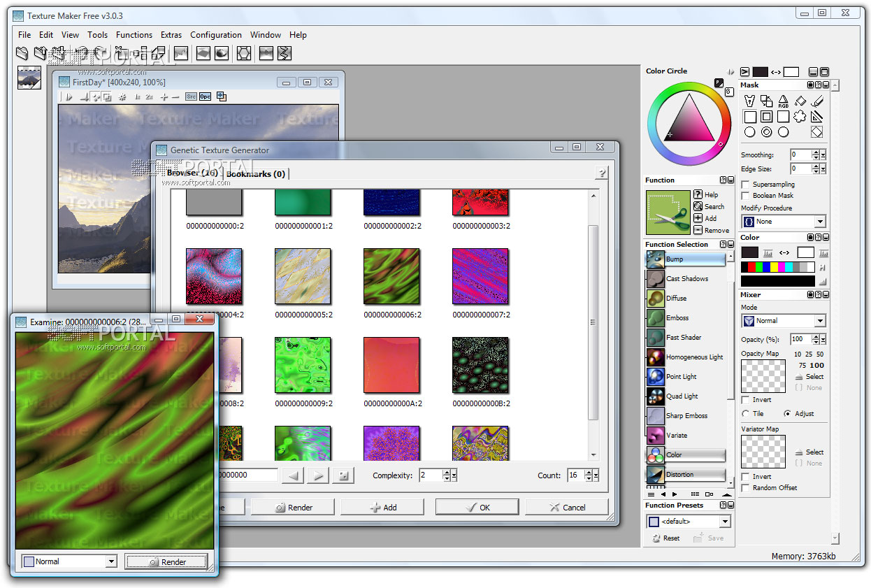
Task: Enable the Supersampling checkbox
Action: [x=745, y=185]
